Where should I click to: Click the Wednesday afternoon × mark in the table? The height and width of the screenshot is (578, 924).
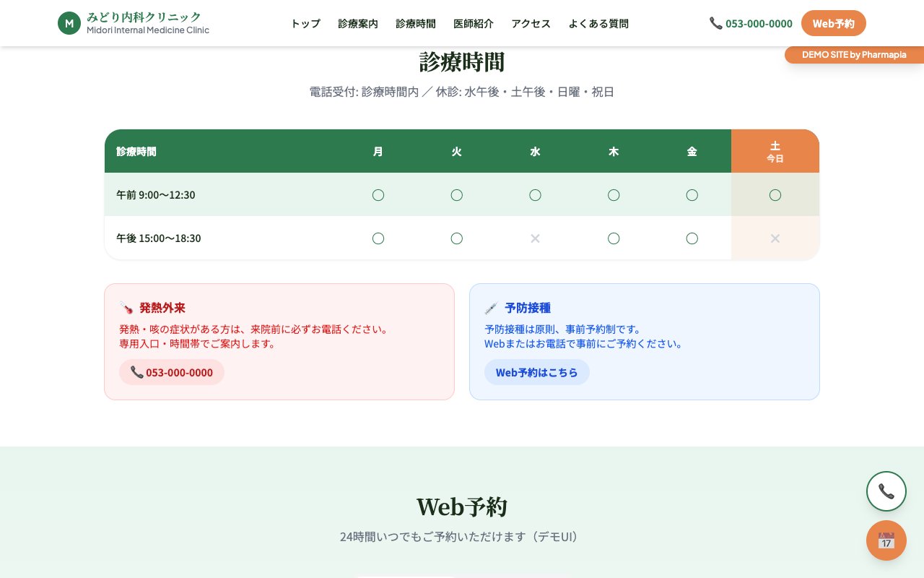535,238
